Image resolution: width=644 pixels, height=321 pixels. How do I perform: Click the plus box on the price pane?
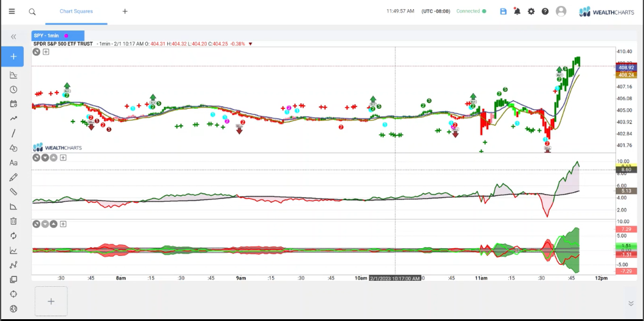point(46,52)
